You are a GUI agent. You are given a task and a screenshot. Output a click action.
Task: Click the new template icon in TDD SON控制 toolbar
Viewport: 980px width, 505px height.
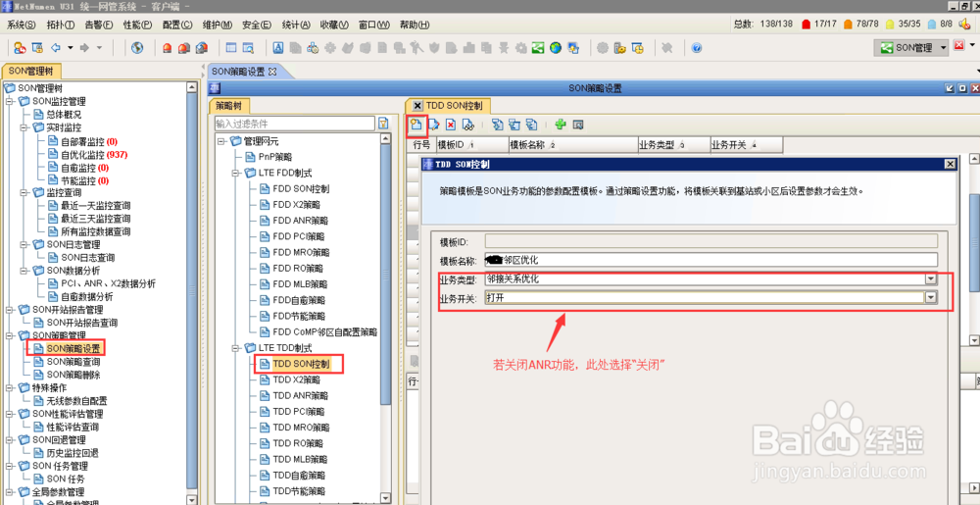click(416, 125)
